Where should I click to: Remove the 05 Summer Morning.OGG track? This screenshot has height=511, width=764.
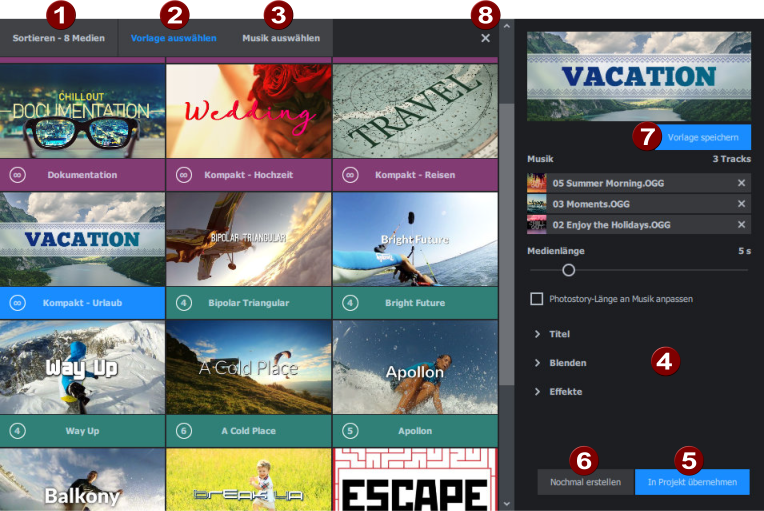click(x=741, y=184)
